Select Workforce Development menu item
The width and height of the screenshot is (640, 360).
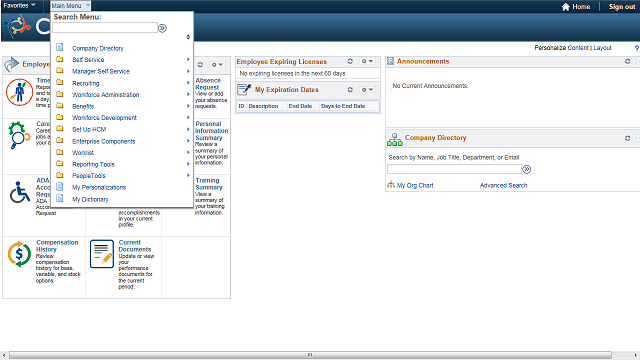tap(104, 118)
